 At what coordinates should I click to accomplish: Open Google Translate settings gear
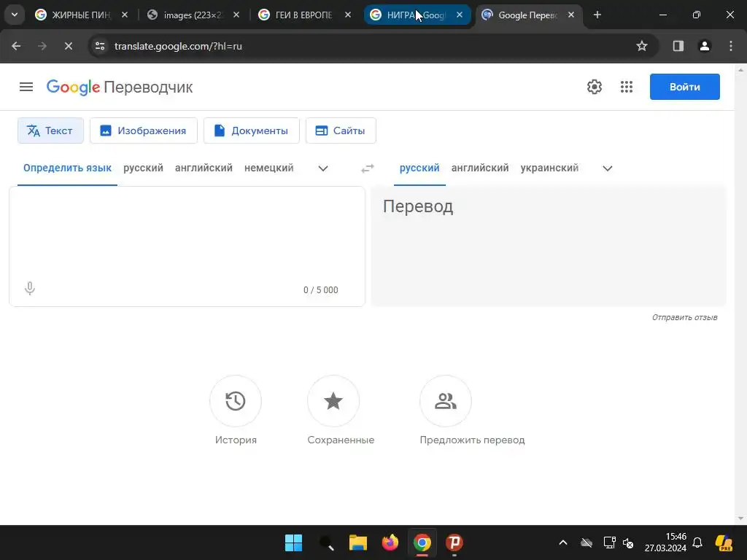594,87
